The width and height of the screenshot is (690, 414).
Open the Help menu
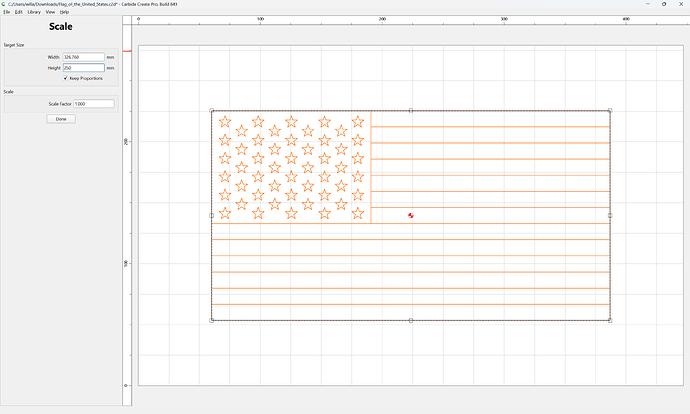[64, 12]
